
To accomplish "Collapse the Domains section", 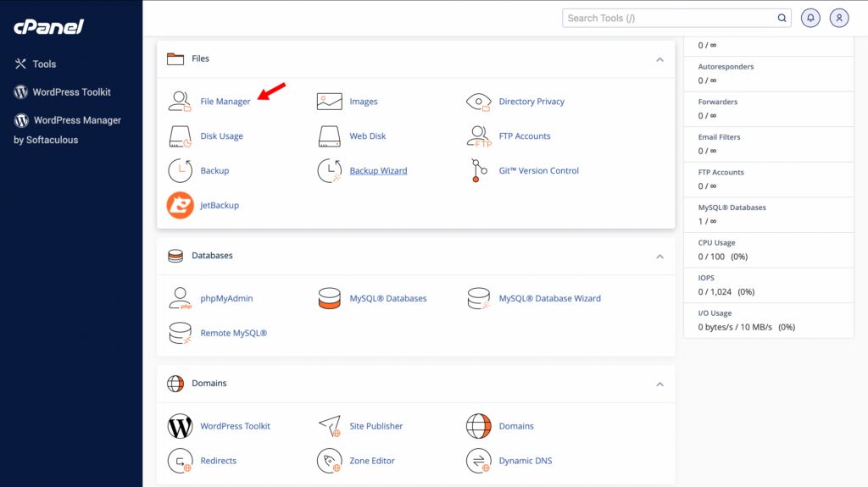I will 659,384.
